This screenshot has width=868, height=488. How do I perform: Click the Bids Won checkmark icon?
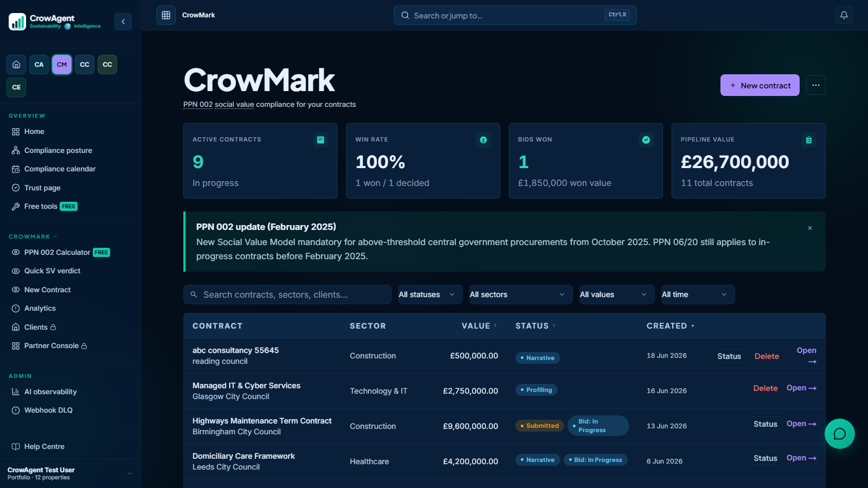pyautogui.click(x=646, y=140)
